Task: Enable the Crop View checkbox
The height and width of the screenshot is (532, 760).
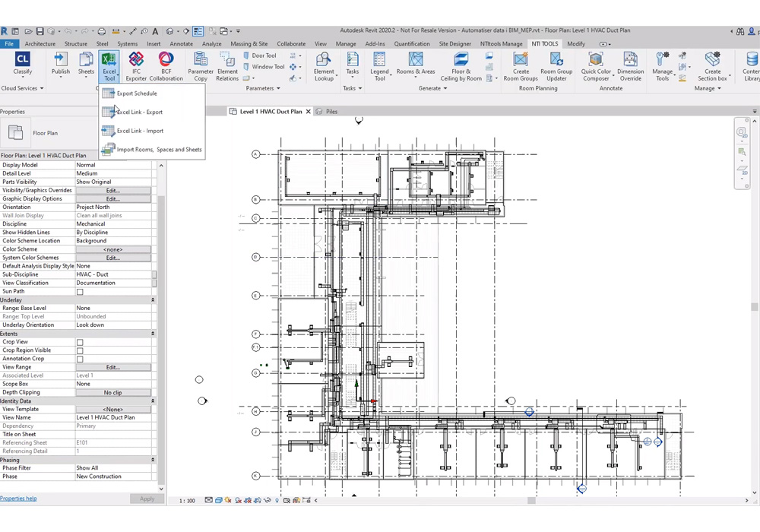Action: pos(79,342)
